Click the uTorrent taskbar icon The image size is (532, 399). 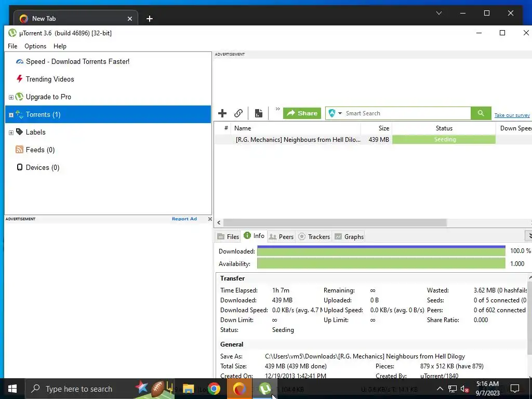tap(265, 389)
